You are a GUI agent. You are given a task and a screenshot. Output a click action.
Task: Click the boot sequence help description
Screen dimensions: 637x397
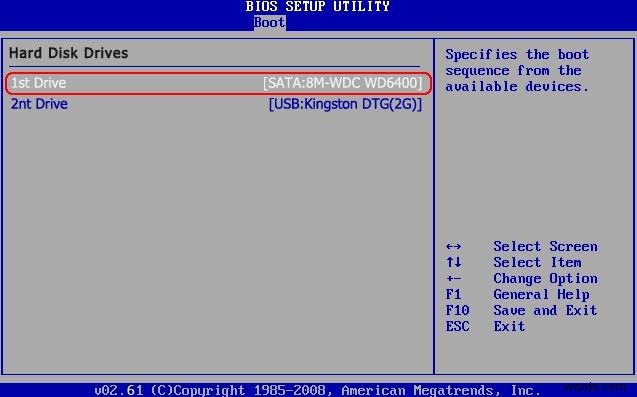pyautogui.click(x=517, y=70)
